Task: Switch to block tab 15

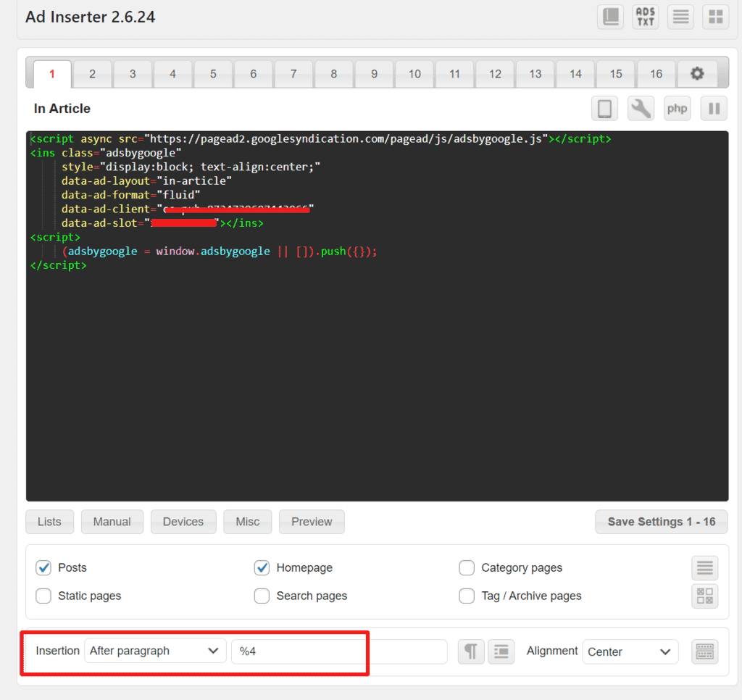Action: click(616, 74)
